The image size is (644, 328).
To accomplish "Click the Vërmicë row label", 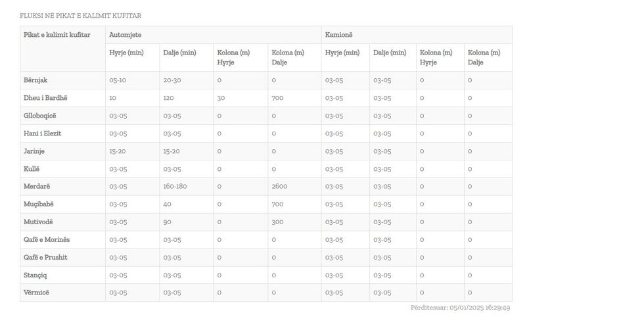I will click(36, 293).
